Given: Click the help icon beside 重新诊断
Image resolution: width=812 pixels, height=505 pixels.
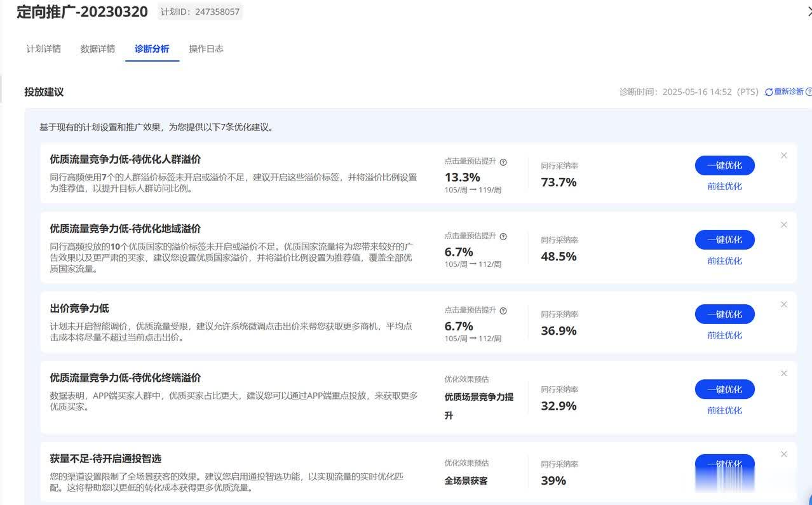Looking at the screenshot, I should 809,91.
